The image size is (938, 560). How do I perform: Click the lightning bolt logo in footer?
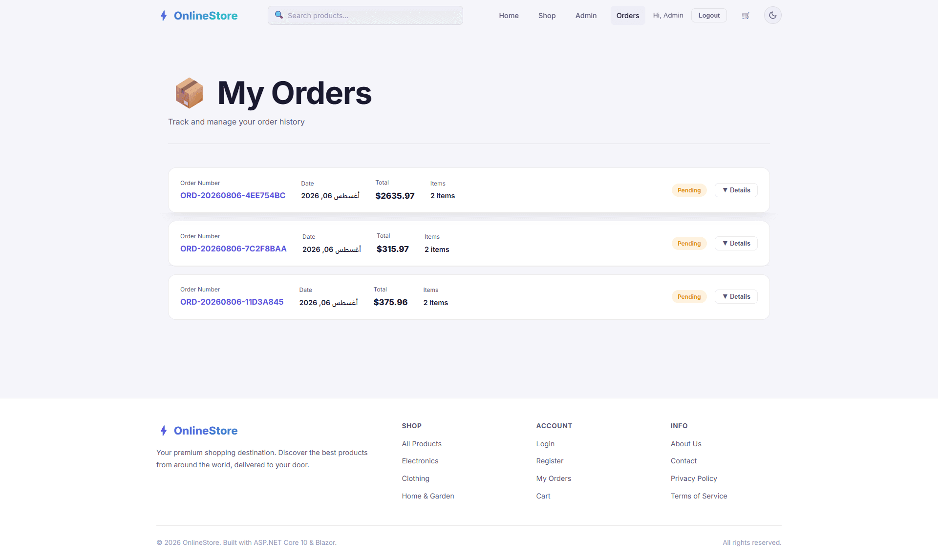[x=164, y=431]
